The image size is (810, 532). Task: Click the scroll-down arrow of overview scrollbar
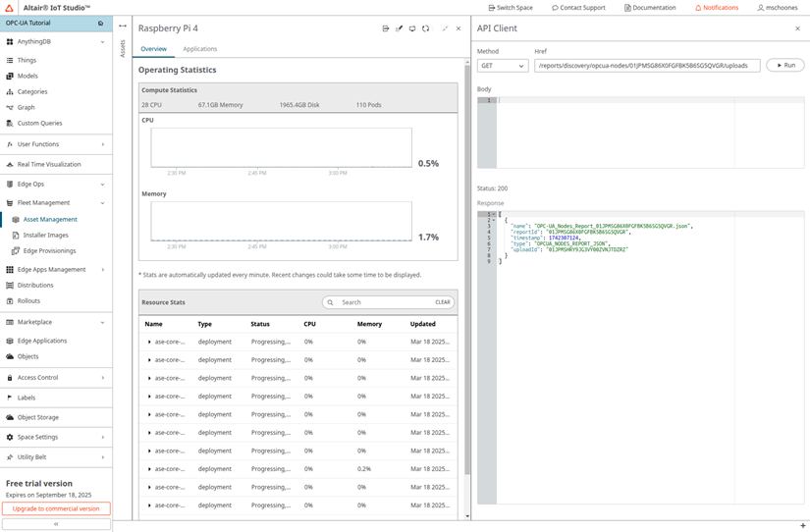pyautogui.click(x=467, y=516)
